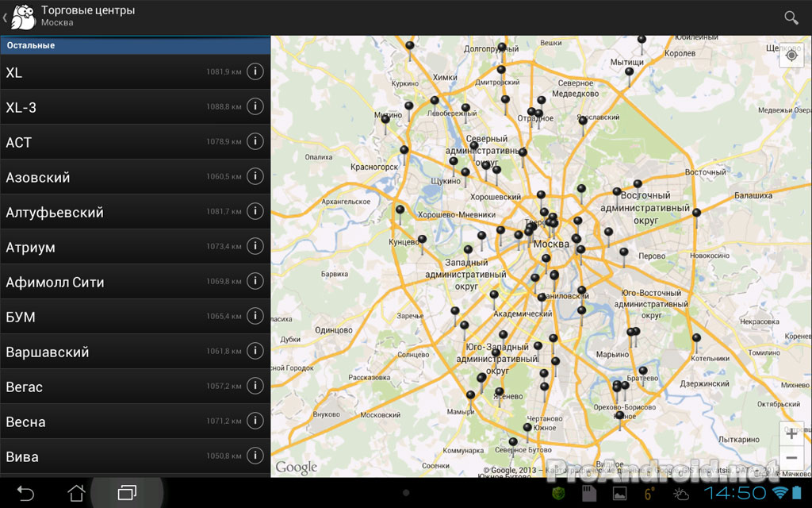The width and height of the screenshot is (812, 508).
Task: Tap the 14:50 clock
Action: [734, 492]
